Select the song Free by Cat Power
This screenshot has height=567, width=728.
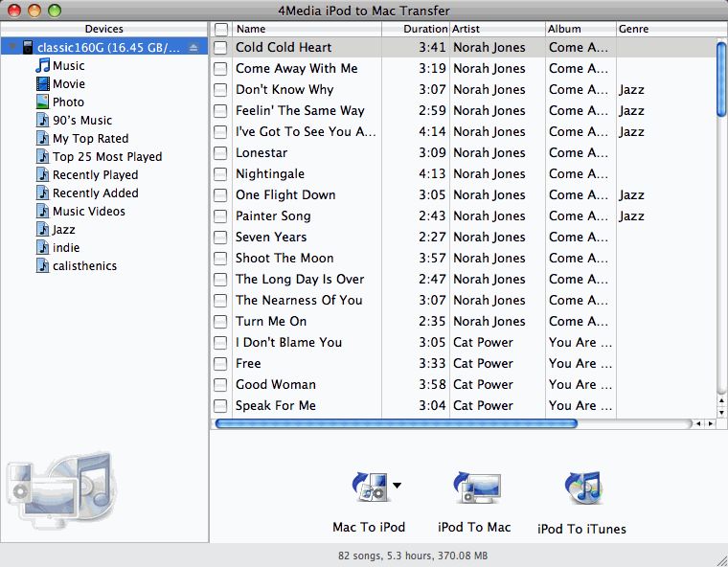pos(248,363)
